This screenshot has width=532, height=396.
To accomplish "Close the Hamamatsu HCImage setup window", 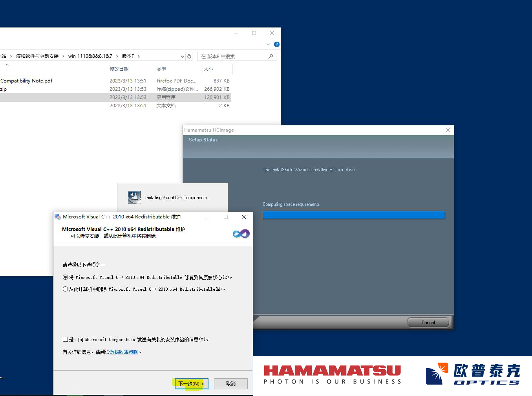I will coord(448,130).
